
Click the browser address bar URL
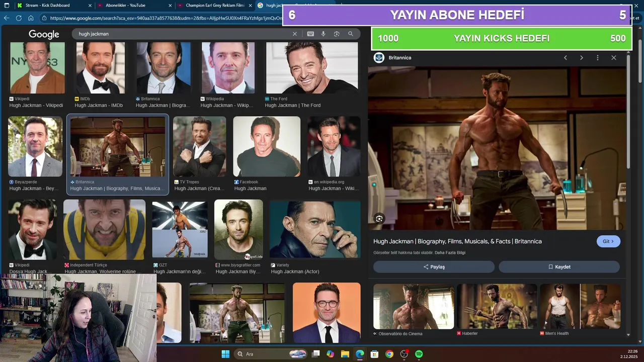click(166, 18)
